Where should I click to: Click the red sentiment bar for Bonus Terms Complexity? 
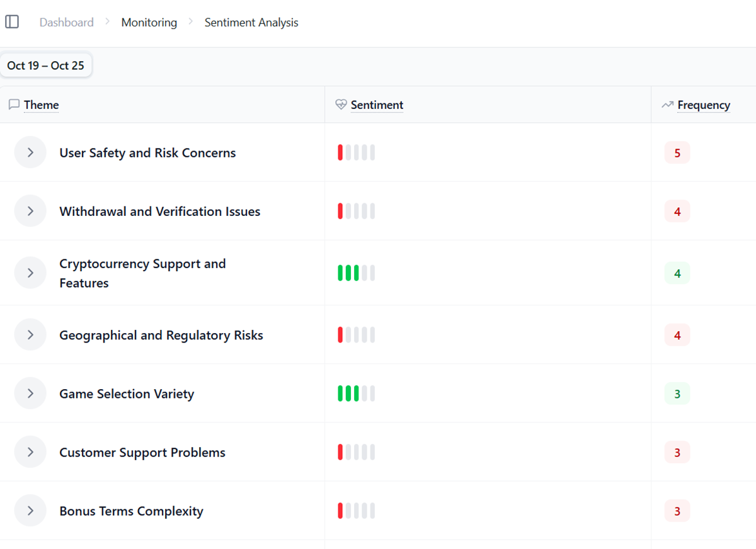(340, 511)
